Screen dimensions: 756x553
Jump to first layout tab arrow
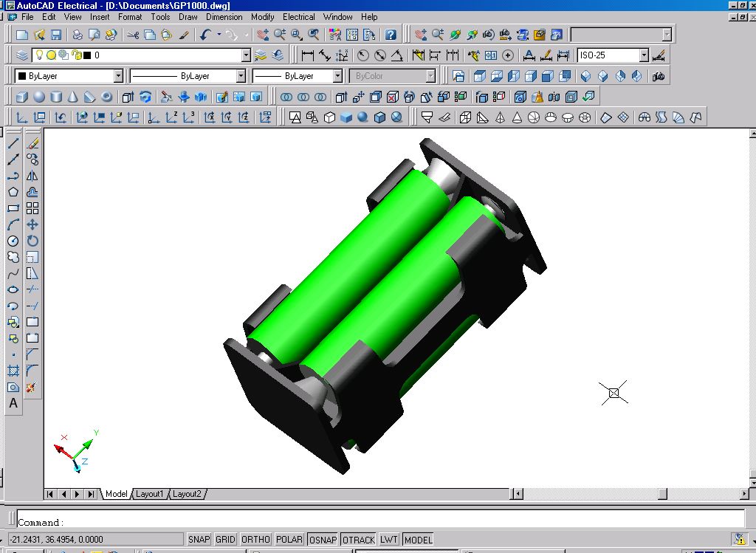(50, 494)
